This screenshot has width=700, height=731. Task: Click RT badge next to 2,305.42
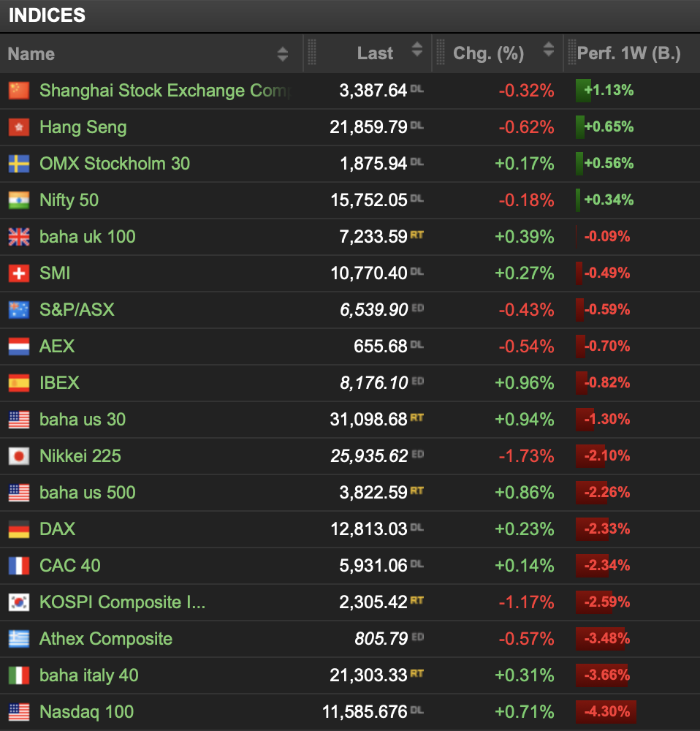click(x=416, y=600)
